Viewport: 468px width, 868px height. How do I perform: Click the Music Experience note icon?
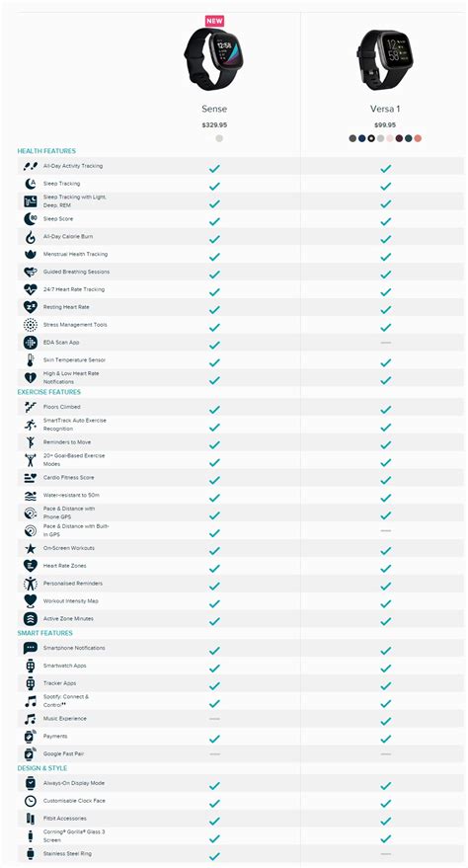pos(30,719)
